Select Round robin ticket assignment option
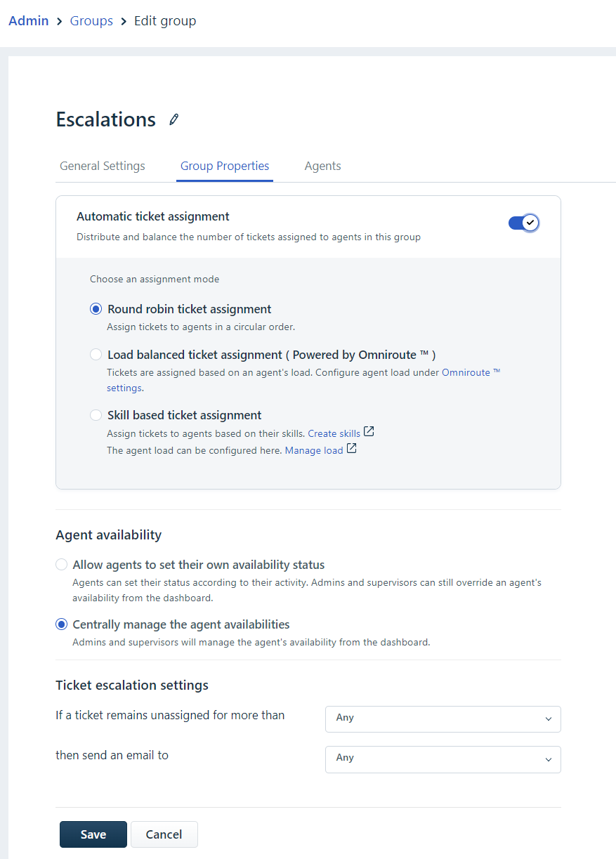 96,309
